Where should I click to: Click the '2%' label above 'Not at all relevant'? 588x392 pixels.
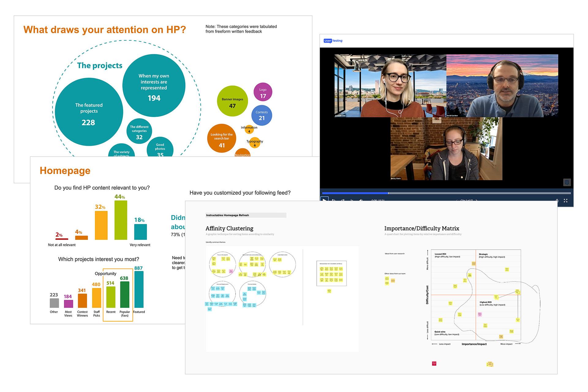pyautogui.click(x=59, y=235)
